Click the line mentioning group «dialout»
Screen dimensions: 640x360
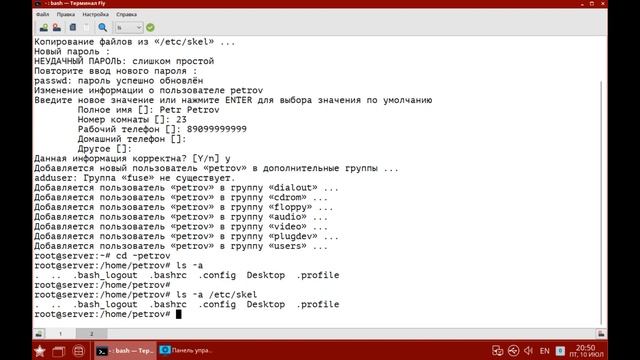point(186,188)
